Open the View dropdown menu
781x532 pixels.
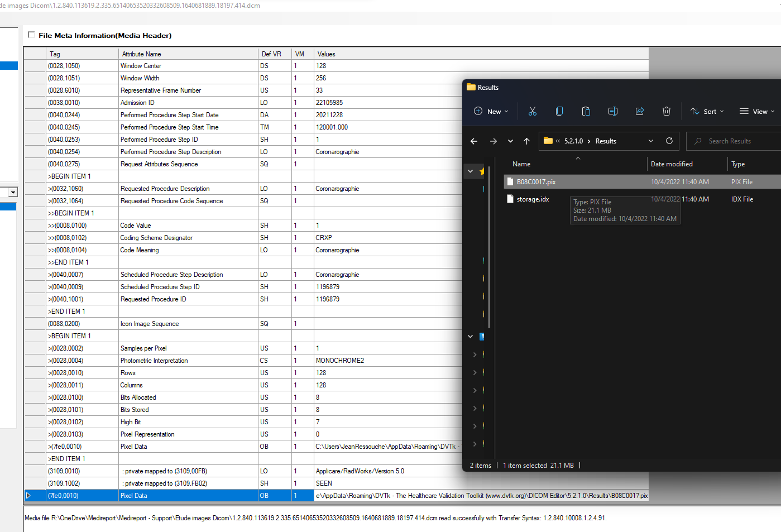[757, 111]
